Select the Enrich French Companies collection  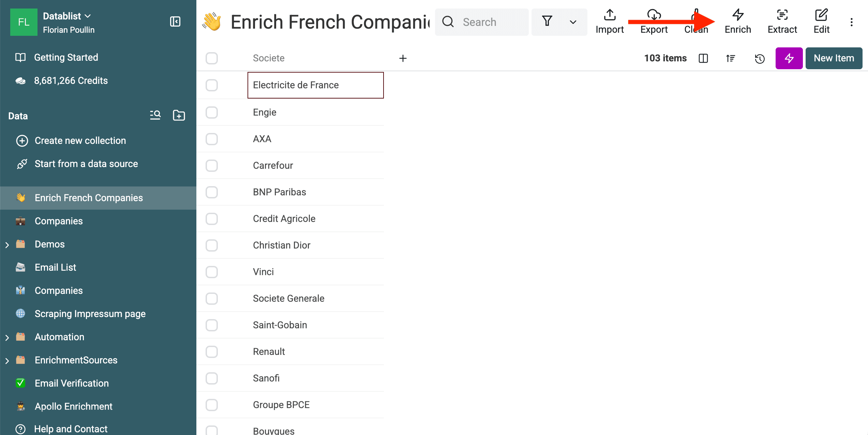89,198
